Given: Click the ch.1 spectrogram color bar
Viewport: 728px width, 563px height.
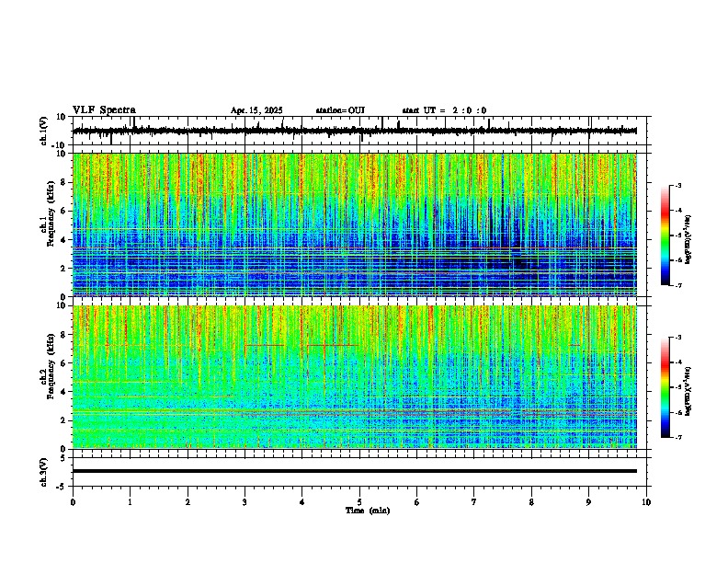Looking at the screenshot, I should tap(665, 236).
